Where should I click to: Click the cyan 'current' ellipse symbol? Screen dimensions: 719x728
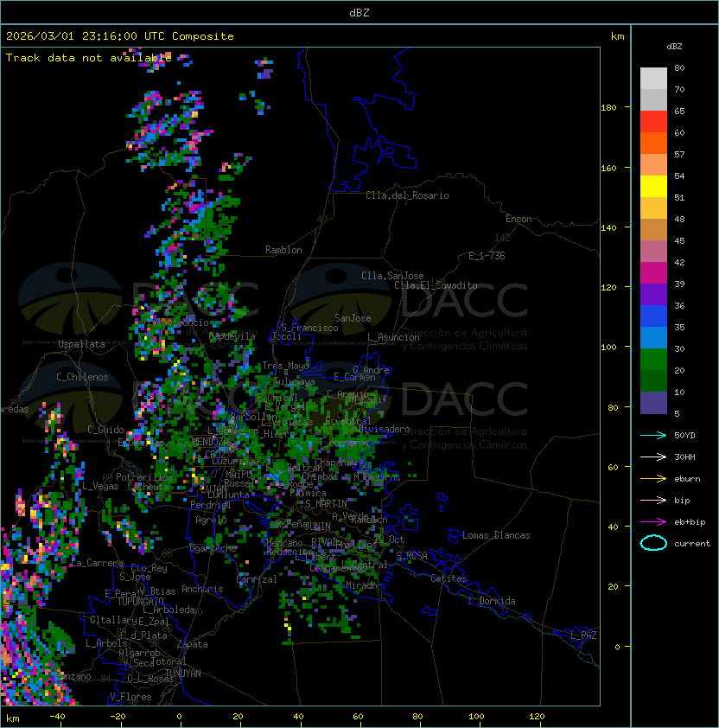(653, 543)
